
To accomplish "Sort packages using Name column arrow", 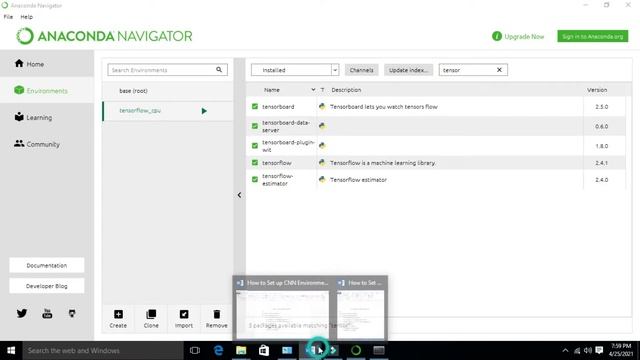I will (x=313, y=90).
